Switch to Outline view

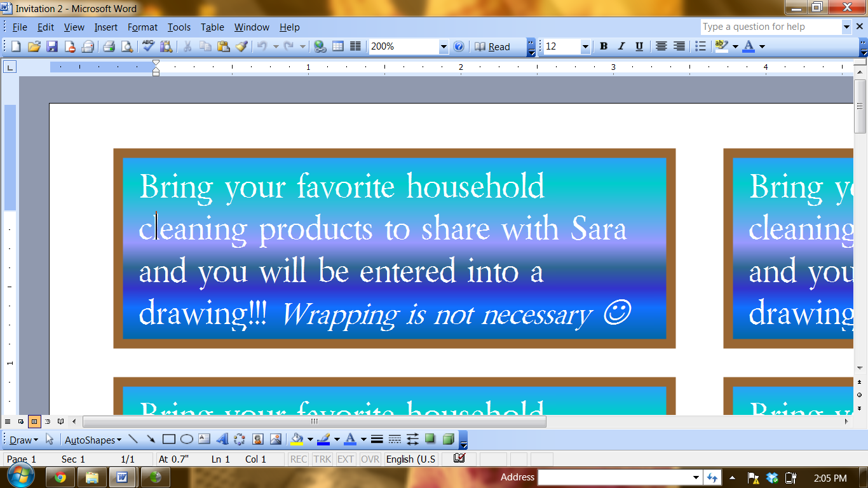coord(48,421)
